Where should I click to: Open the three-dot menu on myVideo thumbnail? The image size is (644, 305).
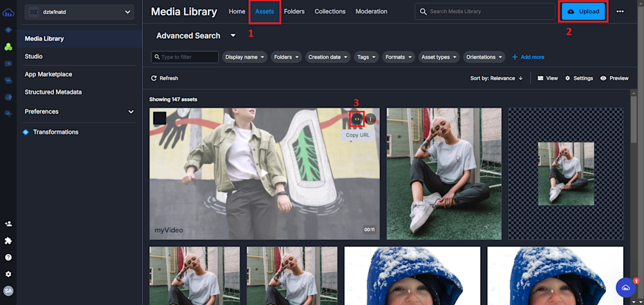click(370, 119)
